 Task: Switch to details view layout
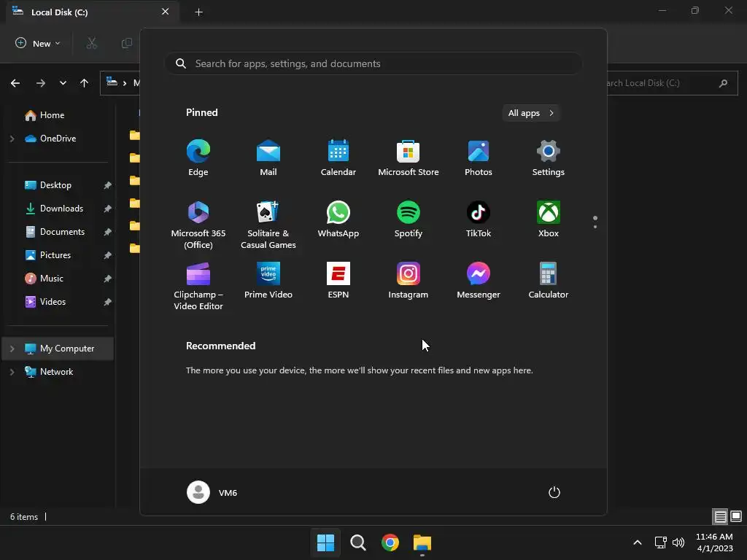pyautogui.click(x=720, y=516)
